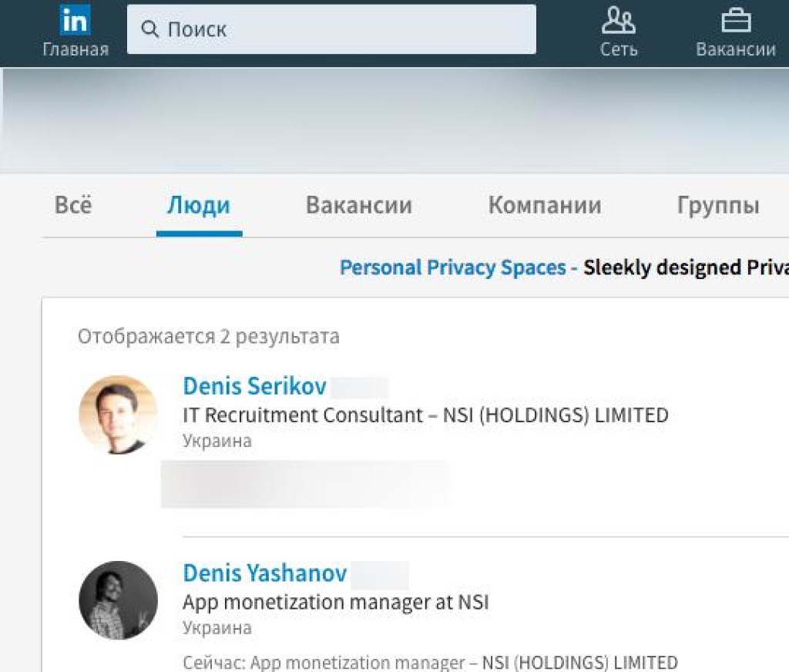This screenshot has height=672, width=789.
Task: Switch to the Компании tab
Action: tap(545, 205)
